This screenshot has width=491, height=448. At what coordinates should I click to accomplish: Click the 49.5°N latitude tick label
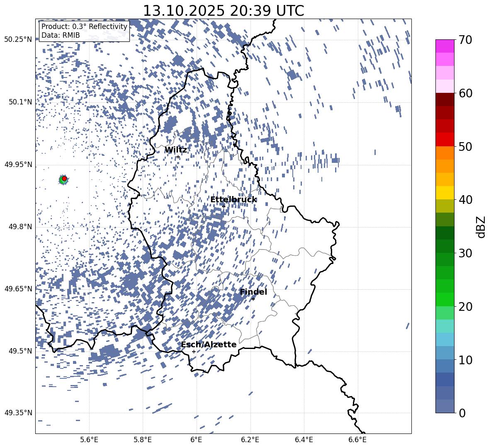(x=20, y=351)
